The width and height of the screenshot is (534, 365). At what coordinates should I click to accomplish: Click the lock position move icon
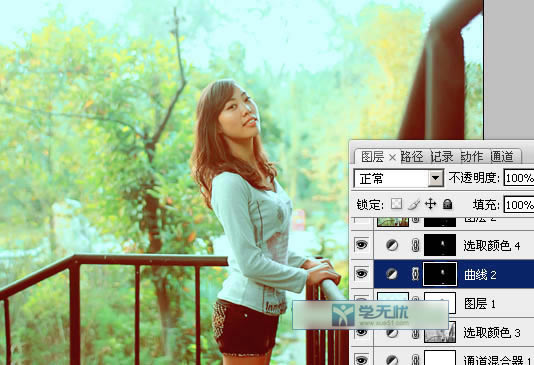[431, 204]
